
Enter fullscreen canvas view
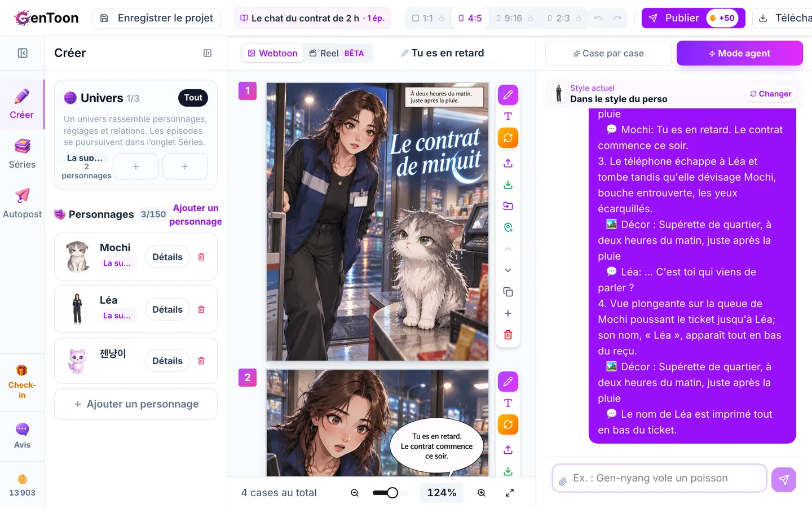pos(510,493)
